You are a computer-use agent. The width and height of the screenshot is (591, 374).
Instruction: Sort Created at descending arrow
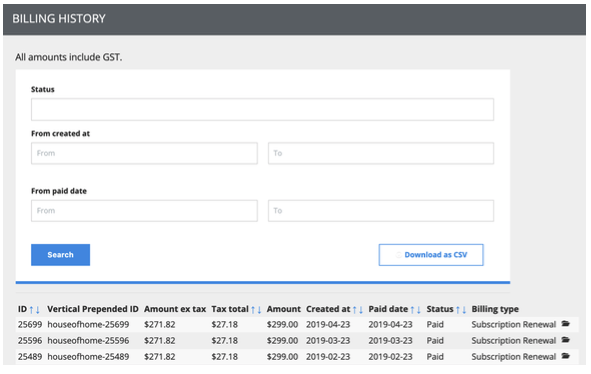tap(361, 310)
